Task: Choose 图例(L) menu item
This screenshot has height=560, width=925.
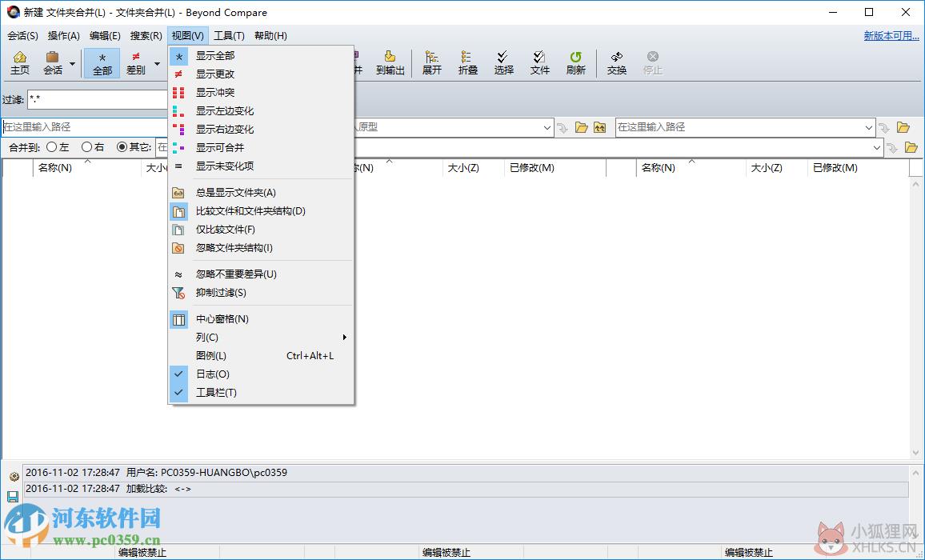Action: (262, 356)
